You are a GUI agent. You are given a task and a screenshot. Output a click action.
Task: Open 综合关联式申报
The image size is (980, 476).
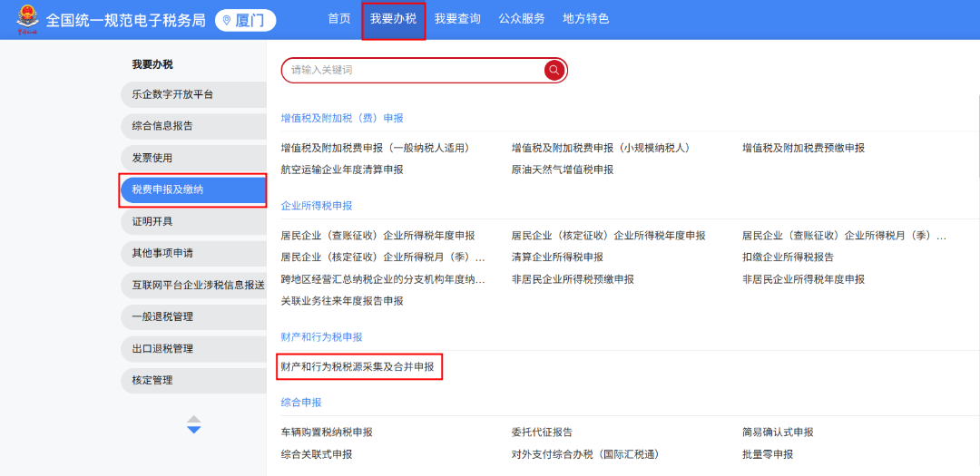pos(317,454)
